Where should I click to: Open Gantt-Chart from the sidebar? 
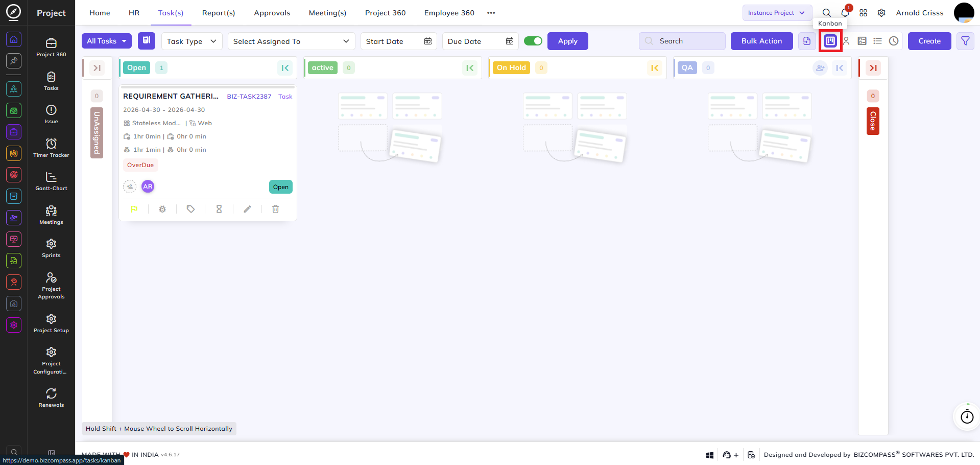(51, 181)
